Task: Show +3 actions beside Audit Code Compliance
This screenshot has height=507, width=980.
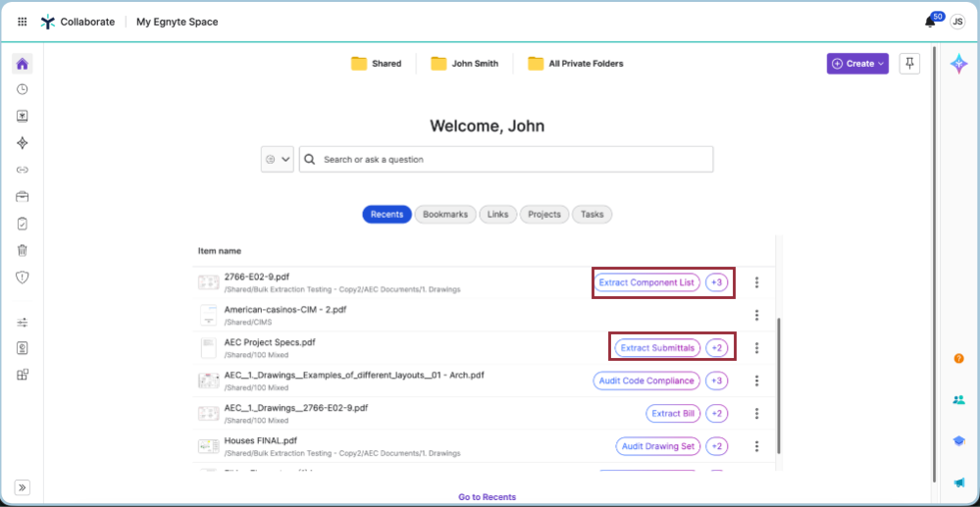Action: 716,380
